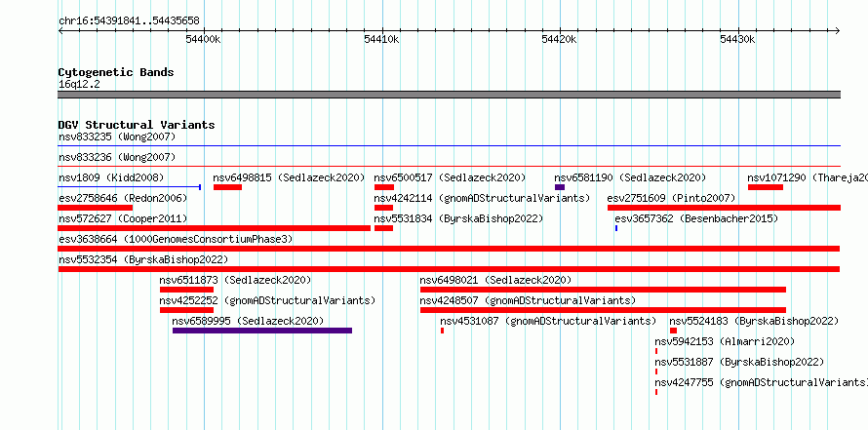Screen dimensions: 868x430
Task: Open the nsv5532354 (ByrskaBishop2022) label
Action: 143,259
